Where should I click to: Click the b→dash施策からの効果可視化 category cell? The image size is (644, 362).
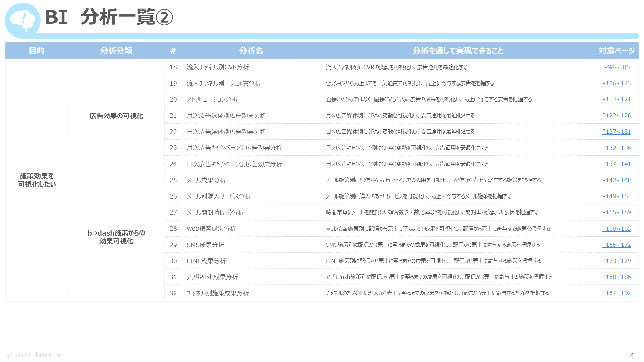click(x=116, y=237)
